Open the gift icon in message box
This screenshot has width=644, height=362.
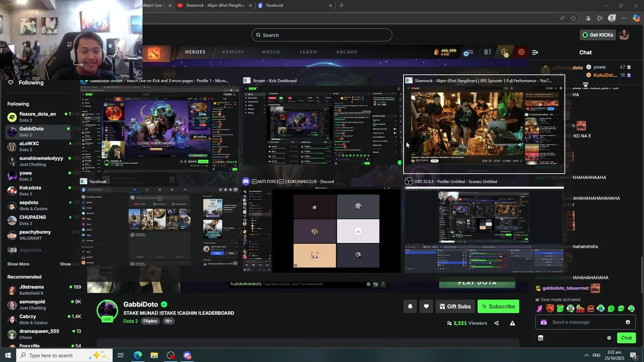pyautogui.click(x=543, y=322)
